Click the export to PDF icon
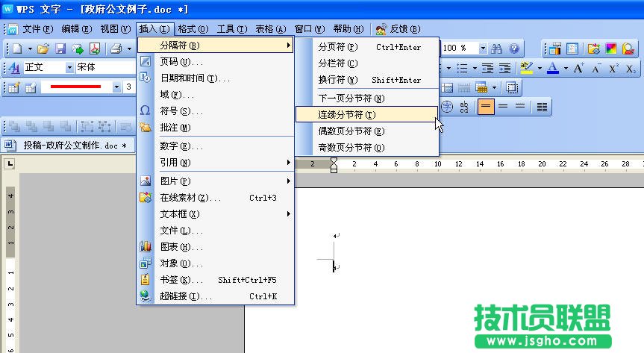The height and width of the screenshot is (353, 644). 95,49
